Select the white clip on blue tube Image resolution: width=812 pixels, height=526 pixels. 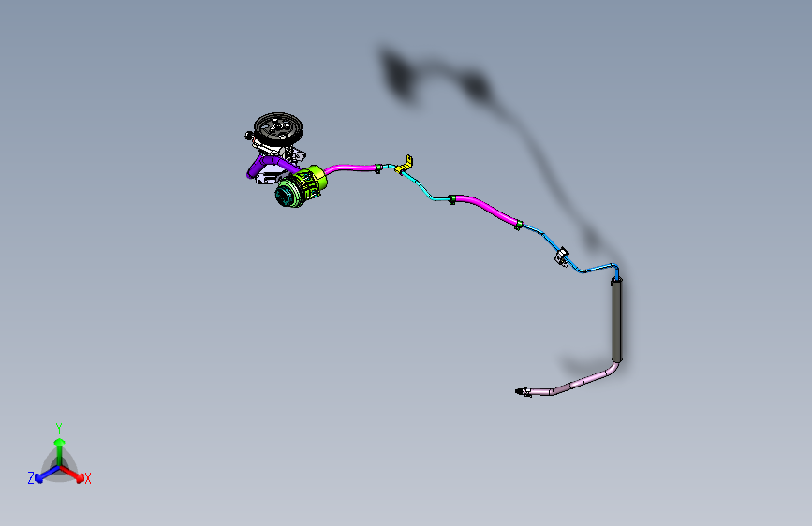point(562,256)
